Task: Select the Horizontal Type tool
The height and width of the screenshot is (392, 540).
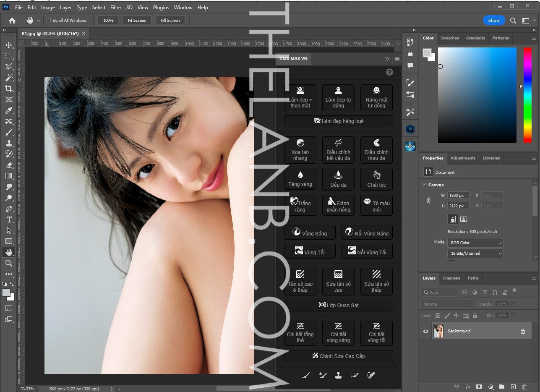Action: pos(9,220)
